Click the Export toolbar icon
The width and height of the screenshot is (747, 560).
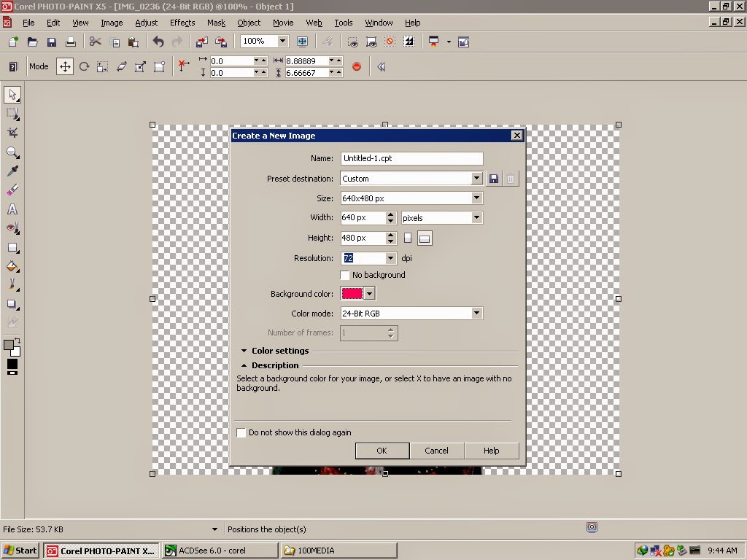click(x=221, y=42)
